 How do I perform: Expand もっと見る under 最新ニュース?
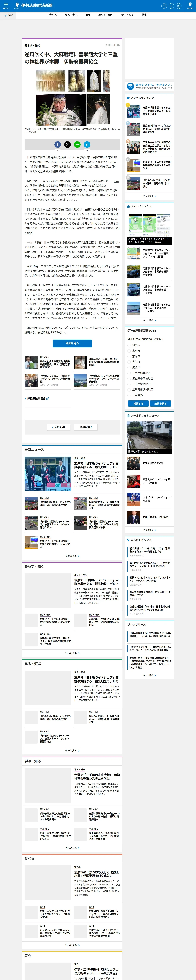[72, 556]
